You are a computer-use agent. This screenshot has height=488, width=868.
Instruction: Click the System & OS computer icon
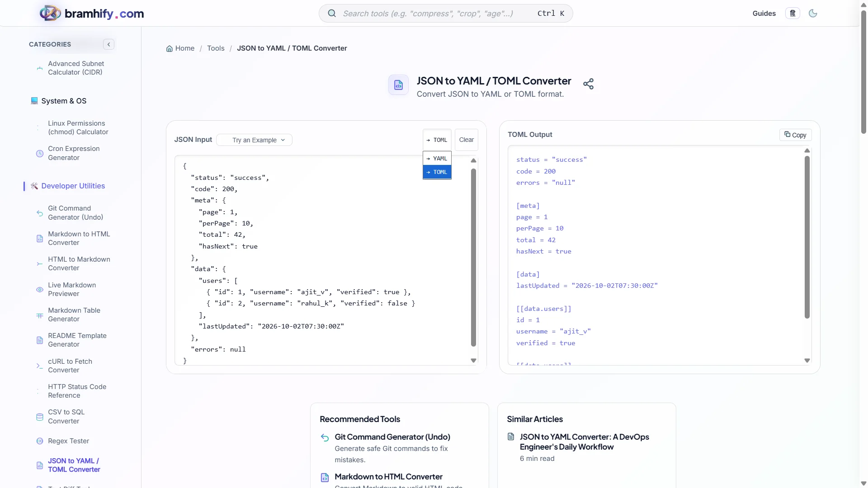[x=34, y=101]
